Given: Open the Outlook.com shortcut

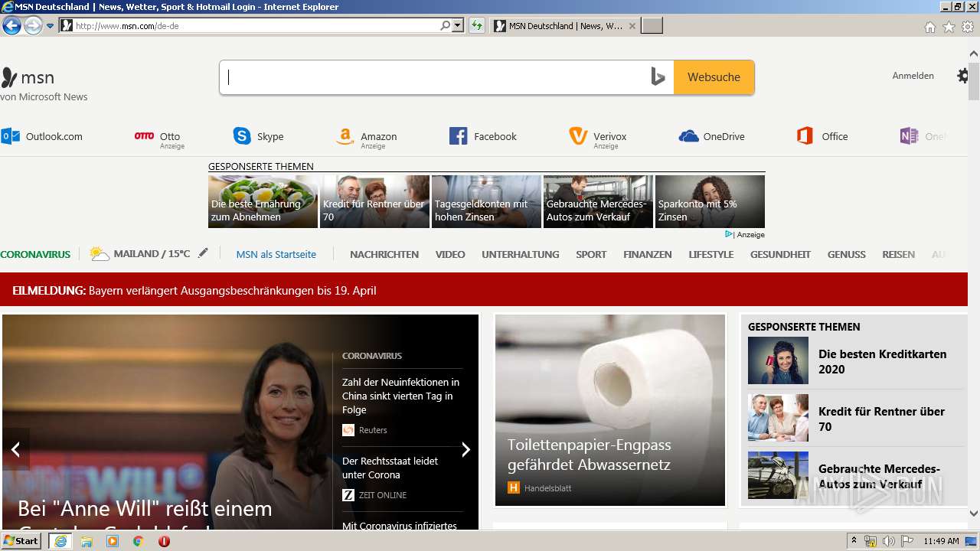Looking at the screenshot, I should [42, 136].
